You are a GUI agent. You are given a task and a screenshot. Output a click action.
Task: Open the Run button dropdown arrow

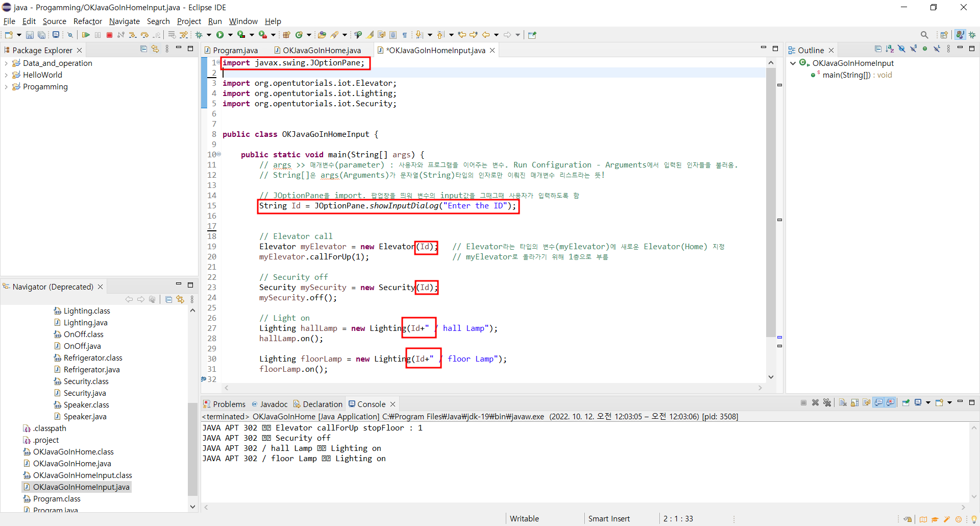[x=230, y=35]
